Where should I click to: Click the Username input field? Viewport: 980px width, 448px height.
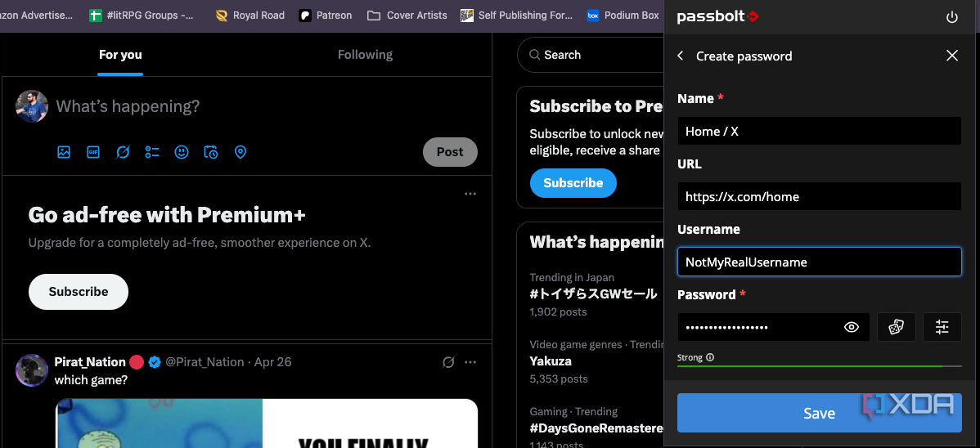pyautogui.click(x=820, y=262)
